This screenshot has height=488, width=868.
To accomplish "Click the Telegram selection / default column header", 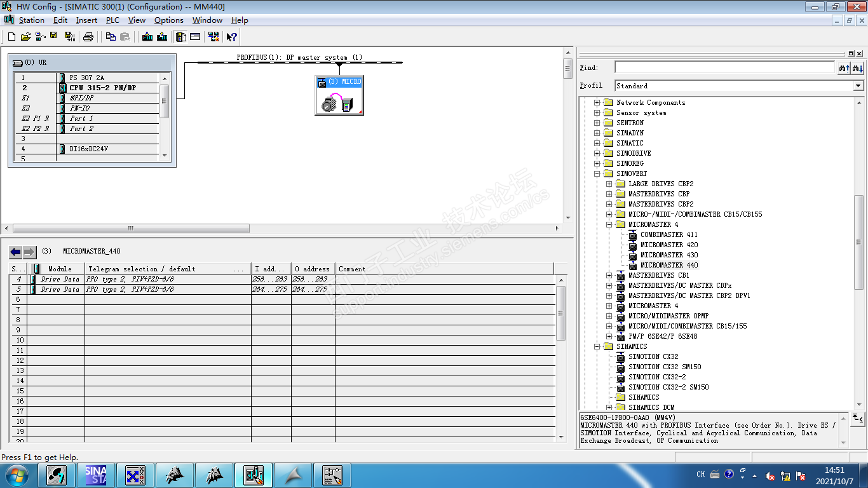I will point(168,269).
